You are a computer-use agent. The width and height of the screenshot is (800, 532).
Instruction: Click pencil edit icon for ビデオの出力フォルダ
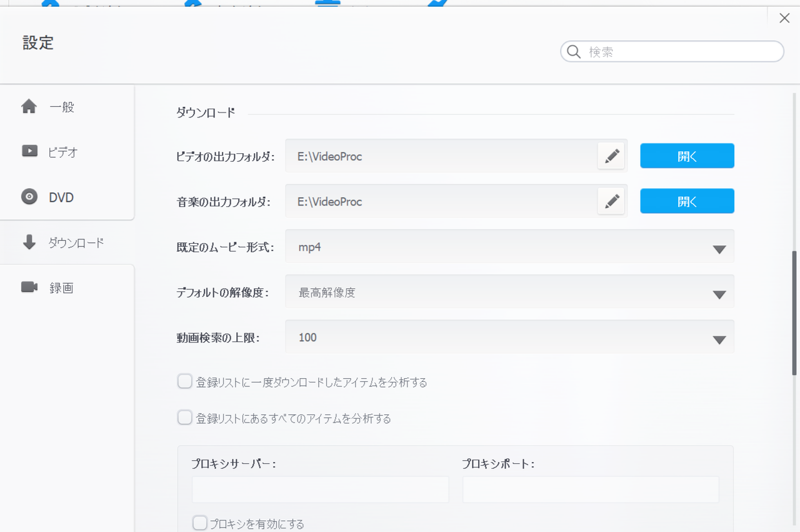coord(611,156)
